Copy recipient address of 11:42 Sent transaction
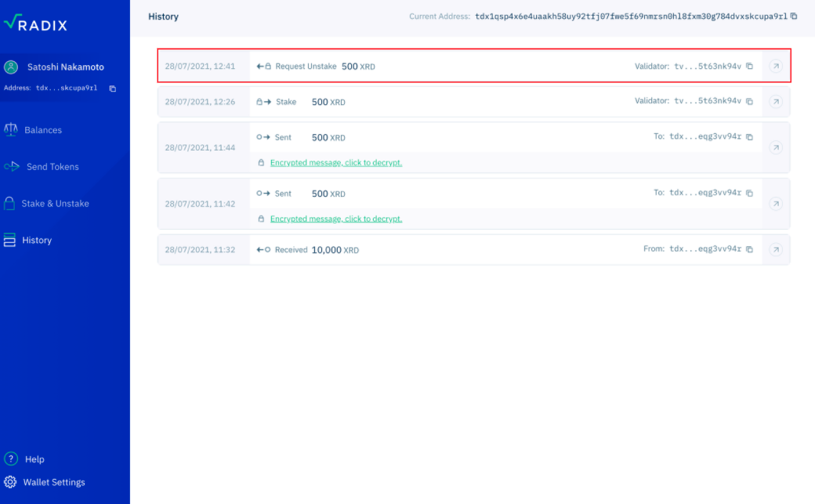The height and width of the screenshot is (504, 815). [749, 193]
